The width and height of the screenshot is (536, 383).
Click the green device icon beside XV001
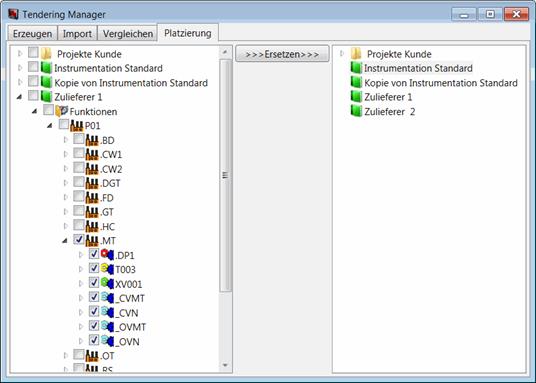point(107,283)
